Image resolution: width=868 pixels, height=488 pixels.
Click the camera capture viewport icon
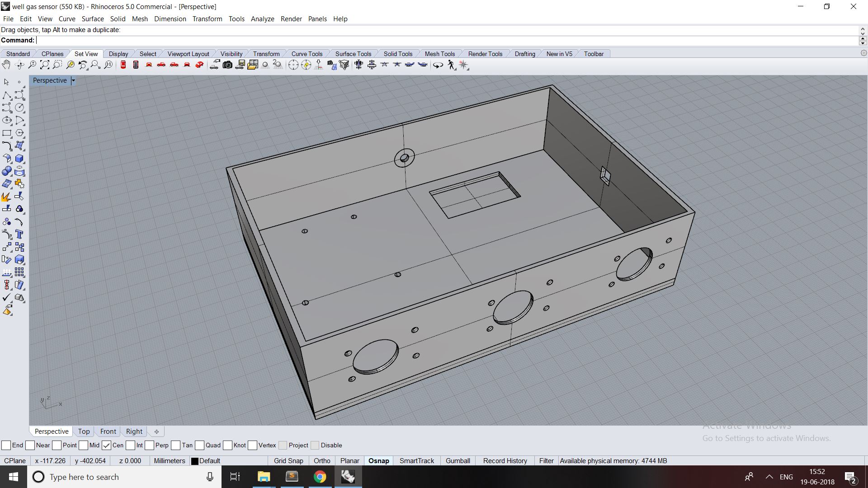coord(227,65)
